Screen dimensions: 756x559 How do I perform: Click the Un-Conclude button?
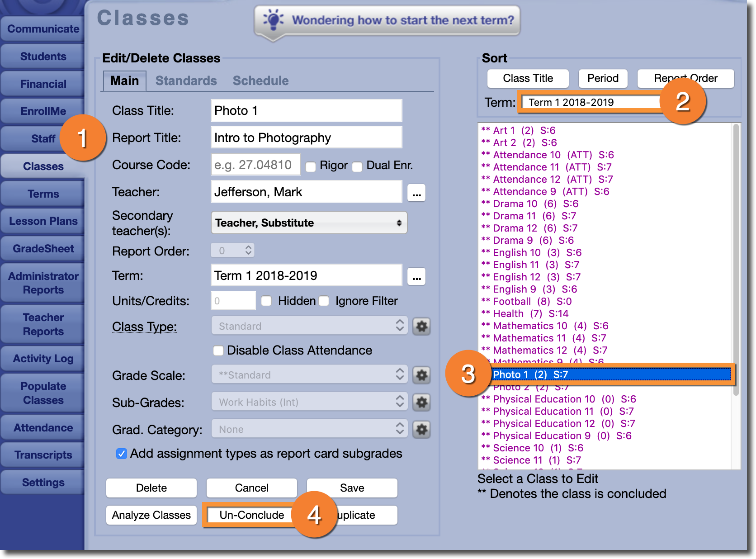251,515
